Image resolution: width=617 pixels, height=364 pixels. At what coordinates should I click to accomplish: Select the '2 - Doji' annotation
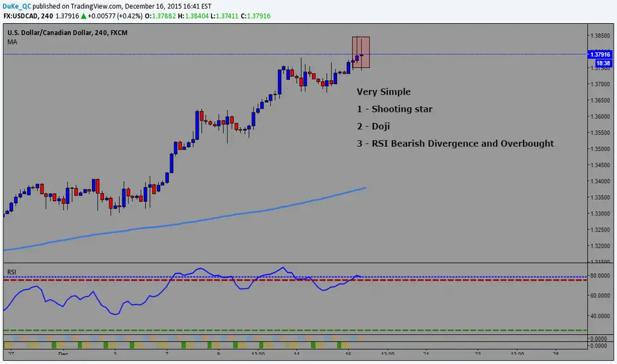point(373,126)
